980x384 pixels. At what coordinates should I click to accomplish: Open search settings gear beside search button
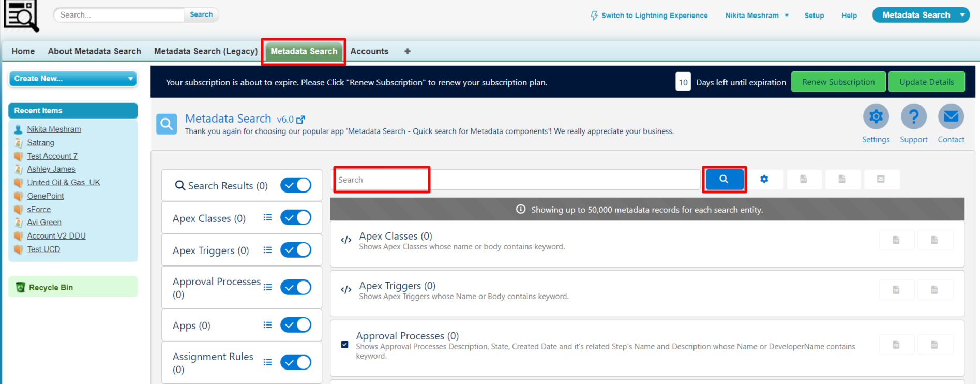pos(764,179)
